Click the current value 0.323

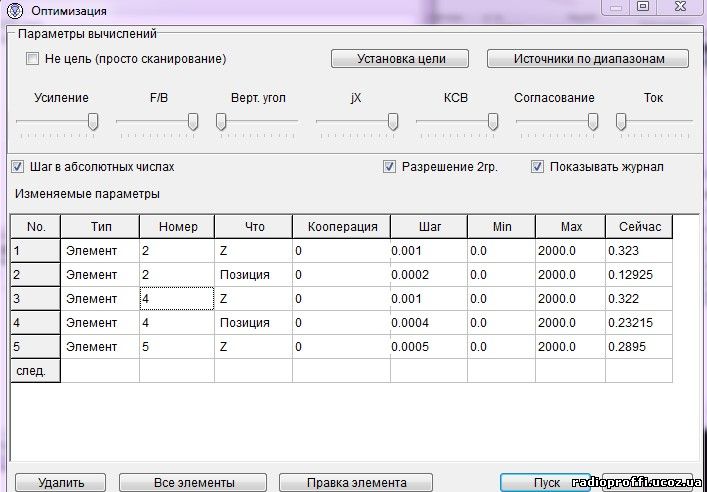click(639, 251)
